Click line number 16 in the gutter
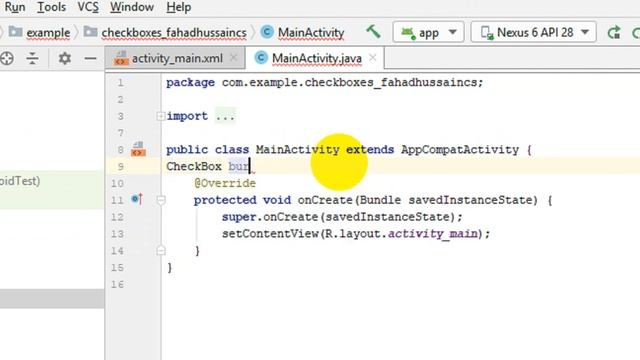Viewport: 640px width, 360px height. tap(117, 284)
